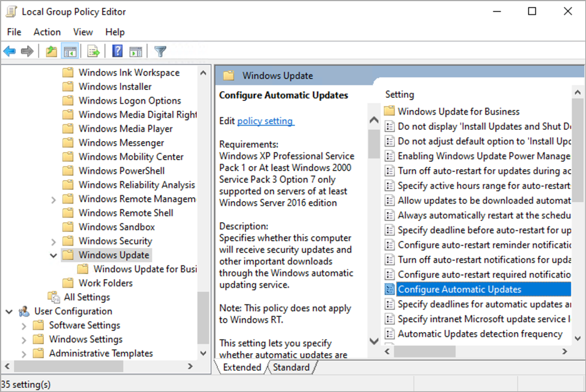Click the tree pane horizontal scroll left arrow
Viewport: 586px width, 392px height.
point(7,366)
